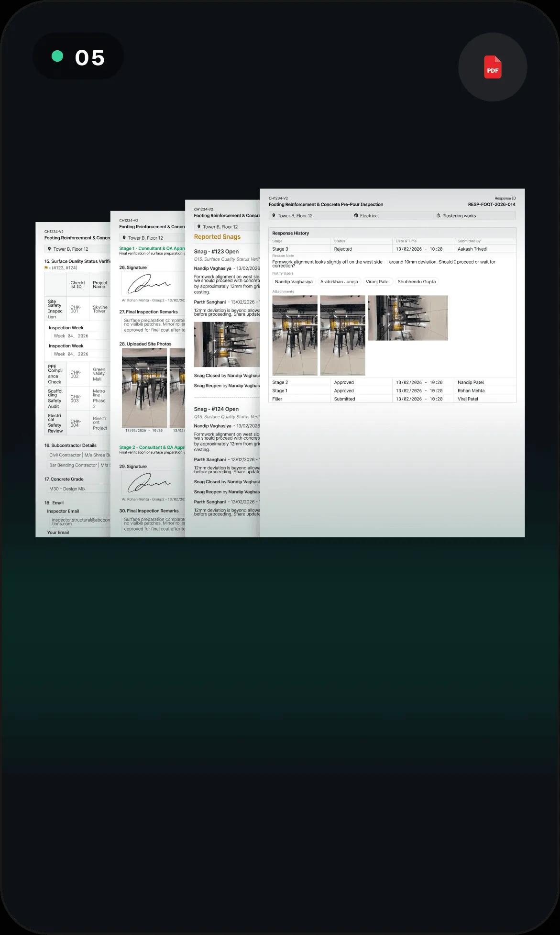This screenshot has height=935, width=560.
Task: Click the Stage 3 row label
Action: (x=280, y=249)
